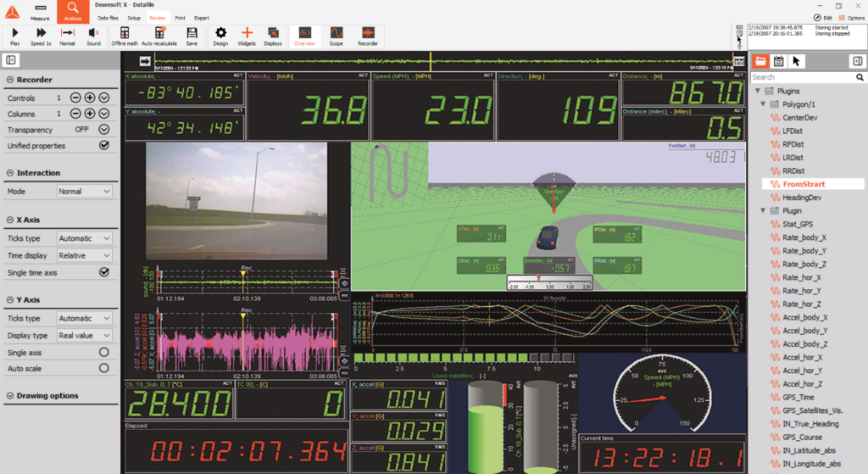Click the Measure button
The width and height of the screenshot is (868, 474).
39,11
